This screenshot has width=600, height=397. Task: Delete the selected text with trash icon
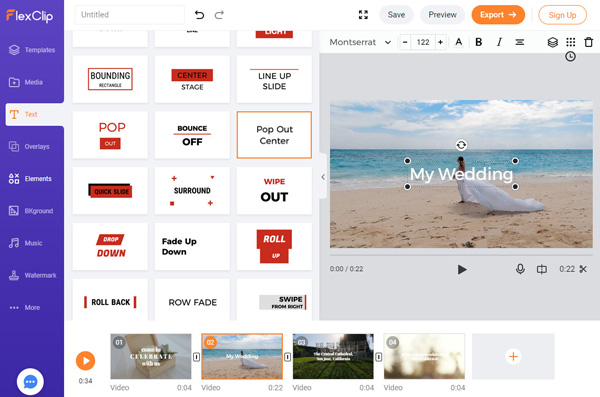(x=589, y=42)
